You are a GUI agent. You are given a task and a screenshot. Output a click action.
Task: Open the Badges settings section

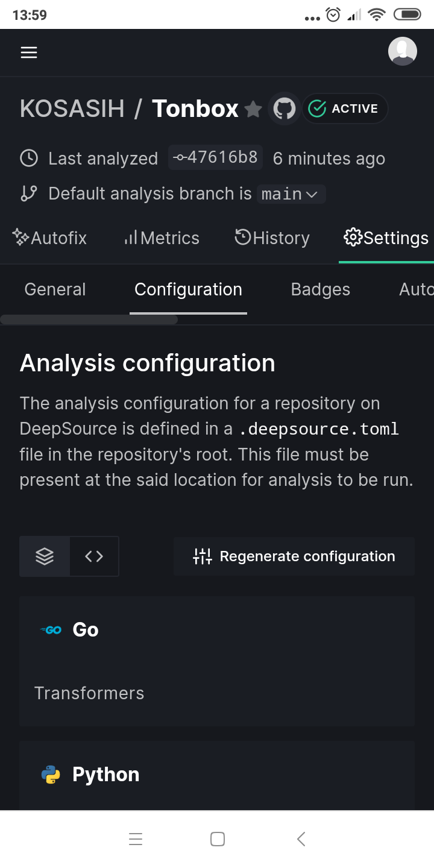coord(320,290)
